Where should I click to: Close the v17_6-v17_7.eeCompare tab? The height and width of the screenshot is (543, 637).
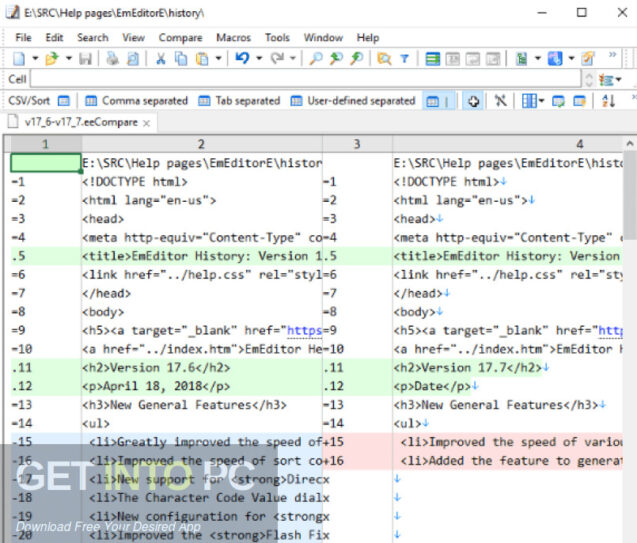click(x=147, y=123)
